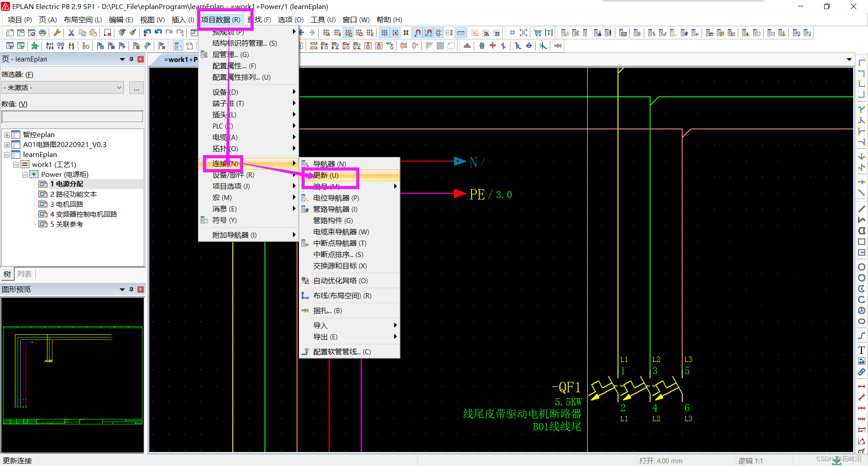The height and width of the screenshot is (466, 868).
Task: Select page 4 变频器控制电机回路
Action: 83,214
